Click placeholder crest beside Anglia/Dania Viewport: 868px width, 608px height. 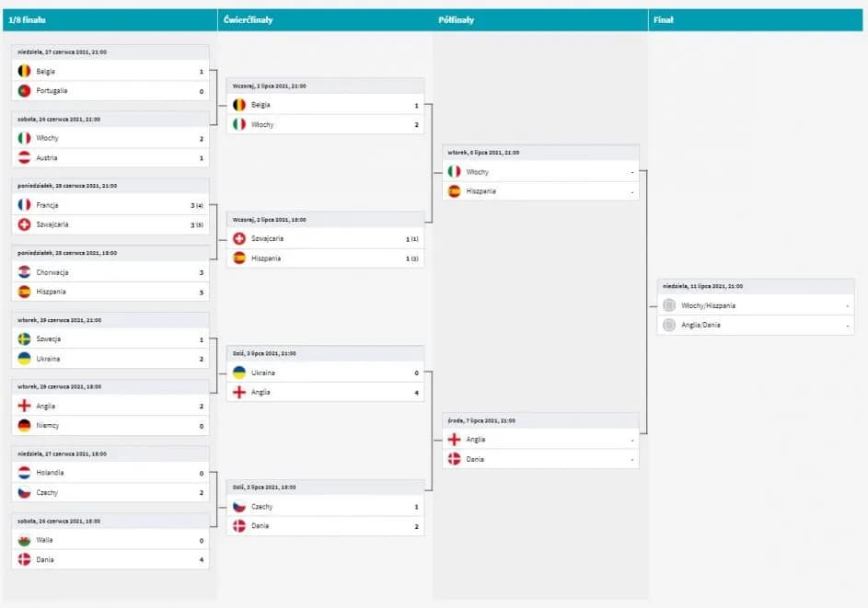tap(669, 325)
